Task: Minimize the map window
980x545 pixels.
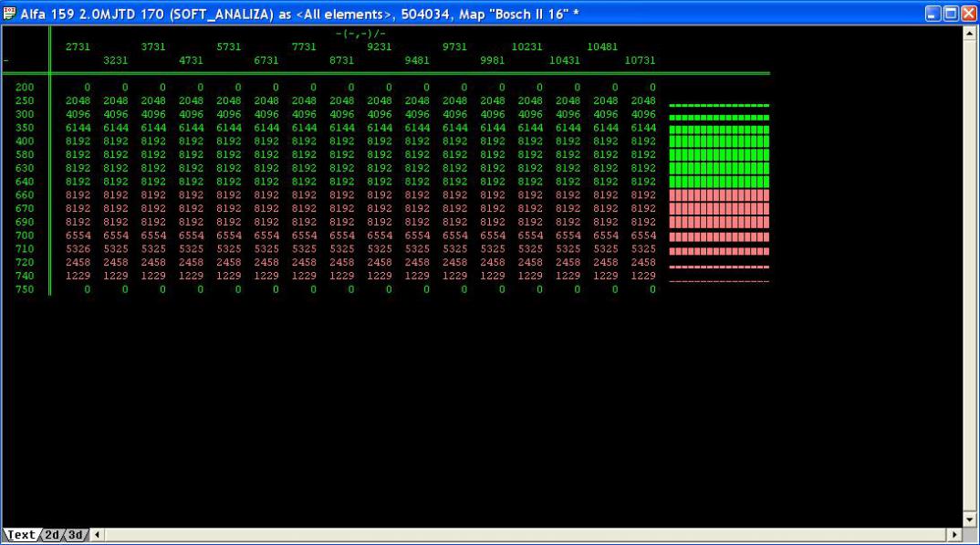Action: pyautogui.click(x=933, y=14)
